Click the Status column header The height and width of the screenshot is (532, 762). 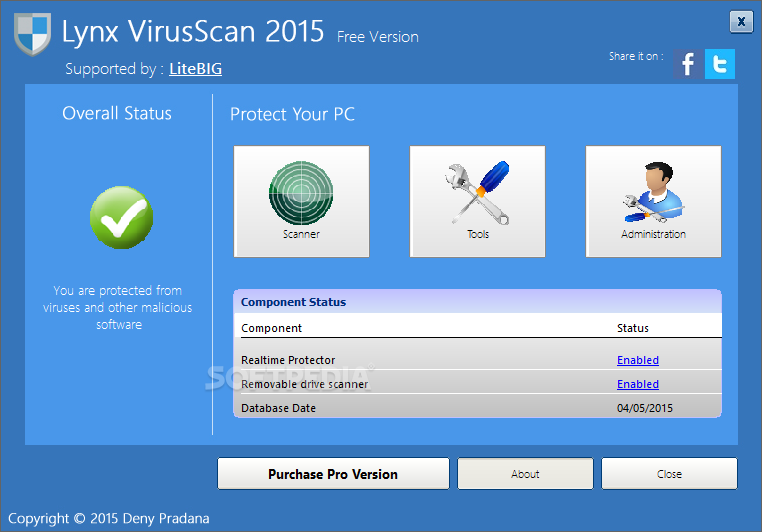[x=633, y=328]
